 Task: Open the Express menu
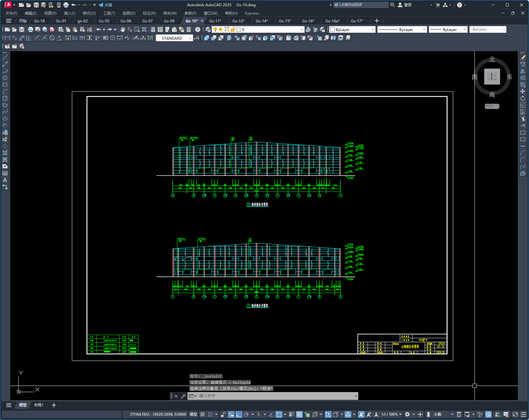252,13
